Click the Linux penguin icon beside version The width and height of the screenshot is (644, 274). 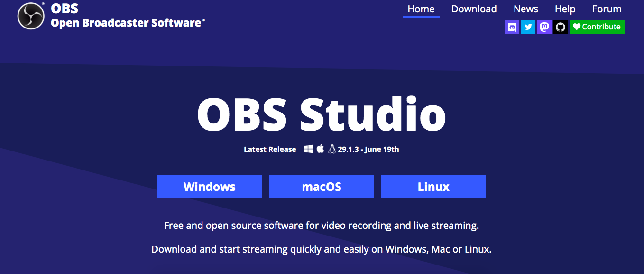click(332, 149)
